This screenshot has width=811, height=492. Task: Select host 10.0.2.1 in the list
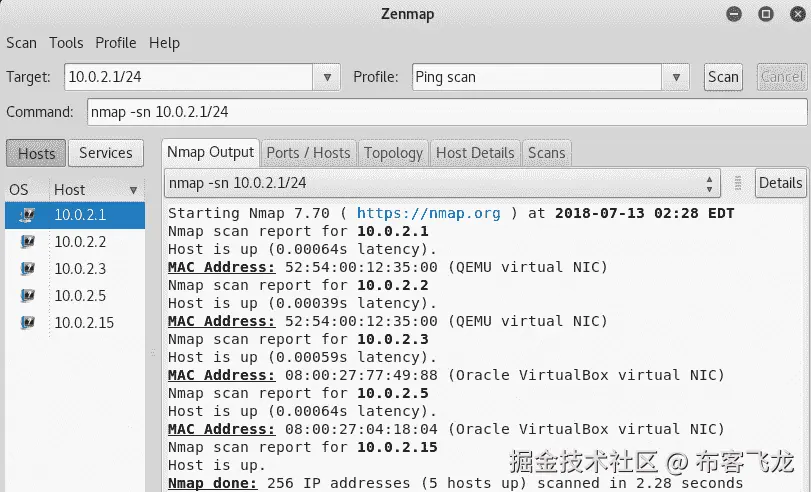(x=75, y=215)
